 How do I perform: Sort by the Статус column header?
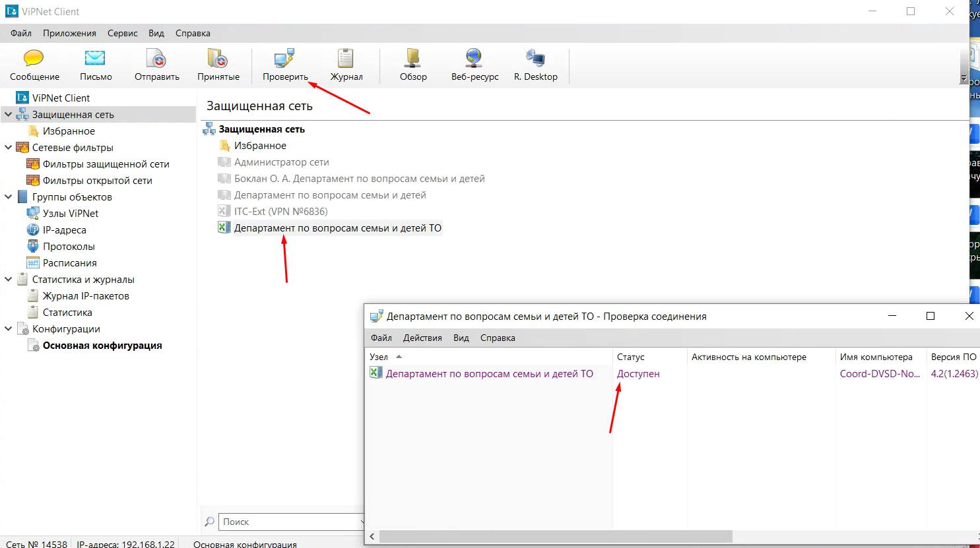point(631,357)
